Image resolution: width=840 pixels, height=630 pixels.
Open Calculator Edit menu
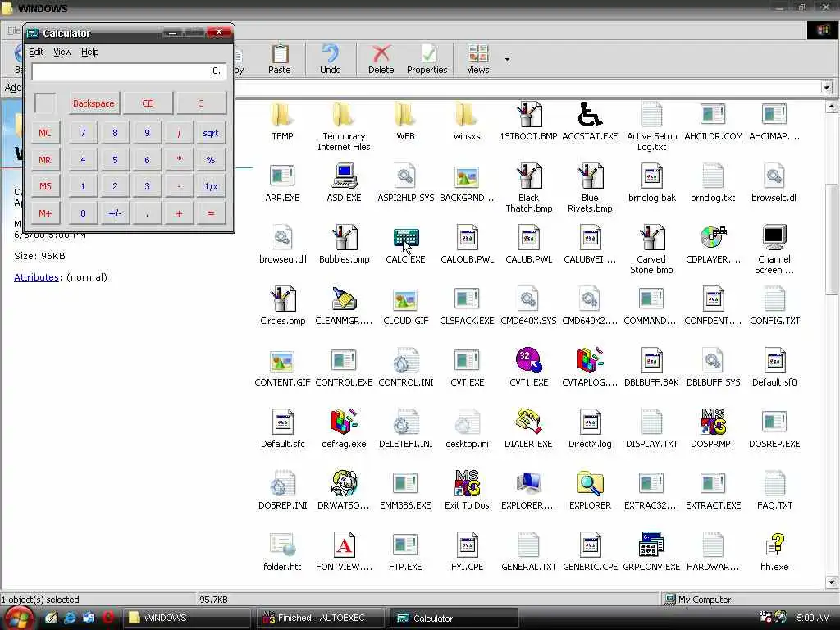[36, 52]
